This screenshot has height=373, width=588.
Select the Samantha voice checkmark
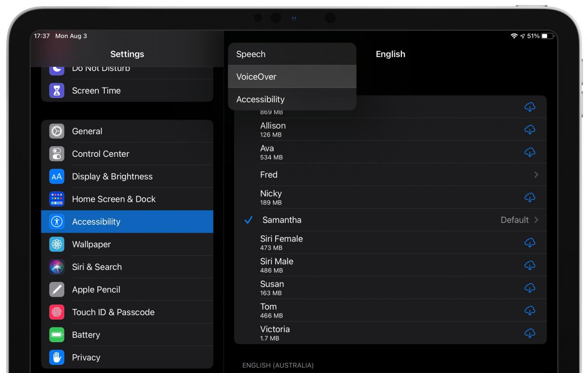click(x=249, y=220)
